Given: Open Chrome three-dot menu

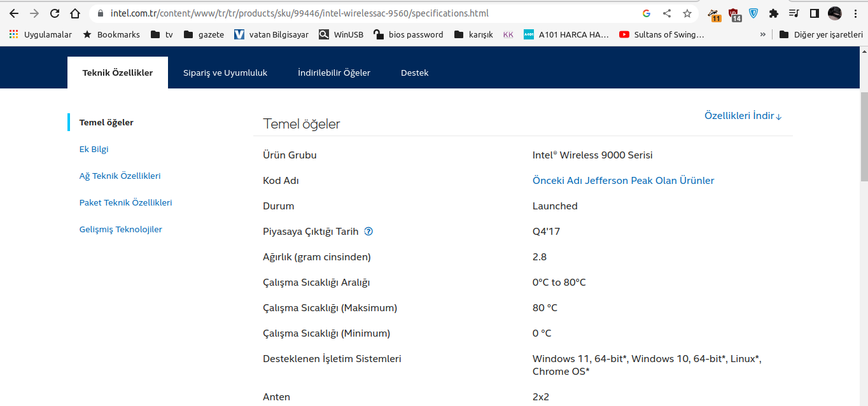Looking at the screenshot, I should pyautogui.click(x=855, y=13).
